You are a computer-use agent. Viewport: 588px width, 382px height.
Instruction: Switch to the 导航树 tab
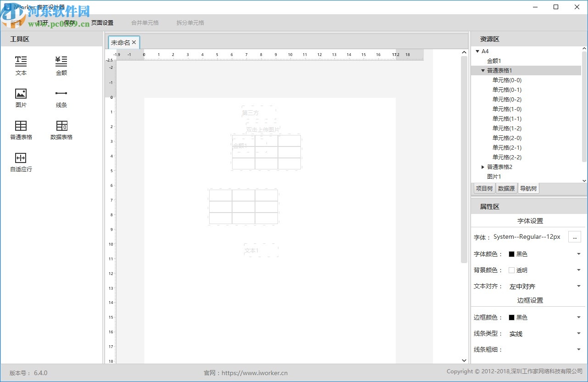coord(528,188)
